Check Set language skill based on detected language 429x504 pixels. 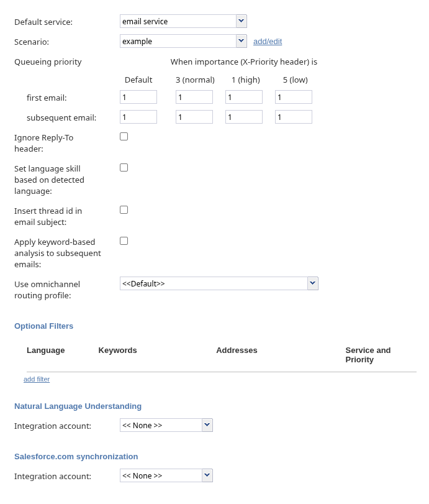[124, 168]
